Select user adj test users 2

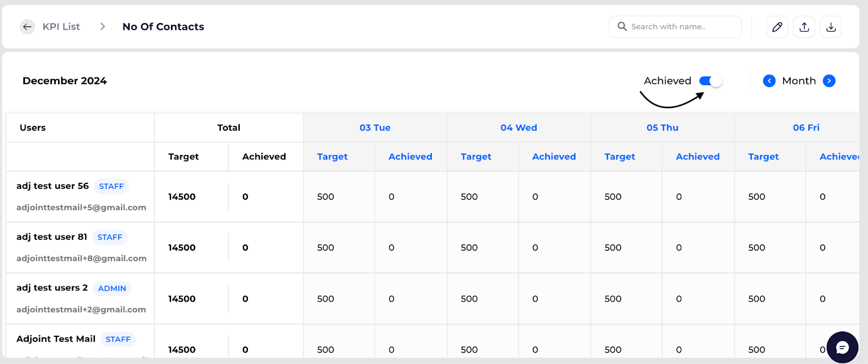coord(52,288)
